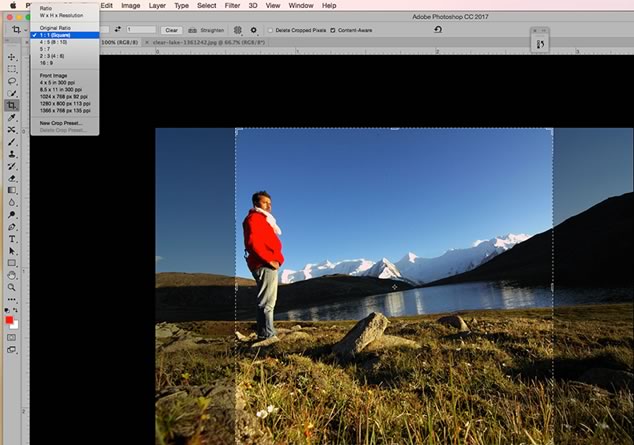Click the reset crop arrow icon
The height and width of the screenshot is (445, 634).
[438, 30]
